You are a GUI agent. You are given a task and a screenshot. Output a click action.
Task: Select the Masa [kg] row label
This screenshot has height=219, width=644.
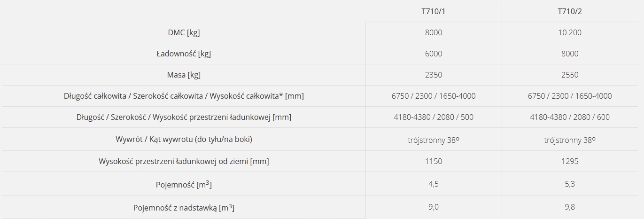click(x=184, y=75)
